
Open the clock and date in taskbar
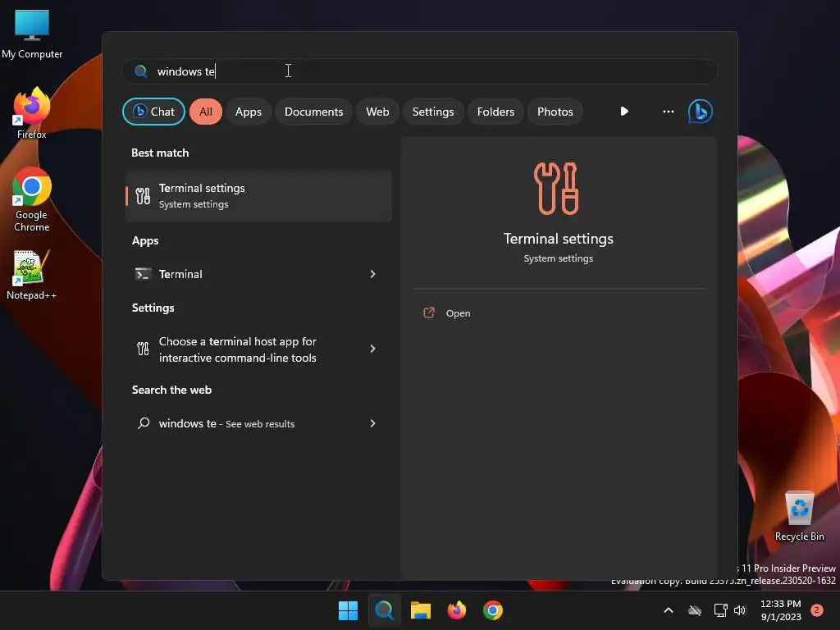[x=781, y=610]
